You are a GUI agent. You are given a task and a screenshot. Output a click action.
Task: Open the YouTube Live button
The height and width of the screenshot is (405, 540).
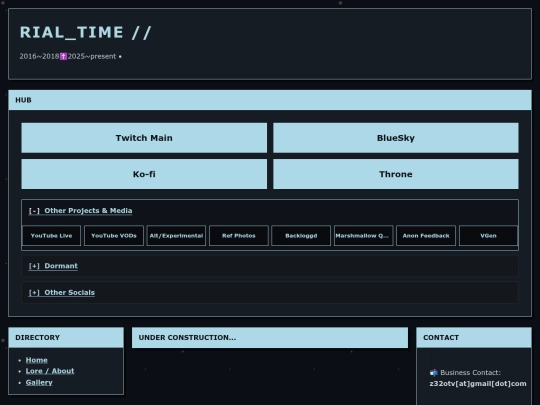tap(51, 236)
